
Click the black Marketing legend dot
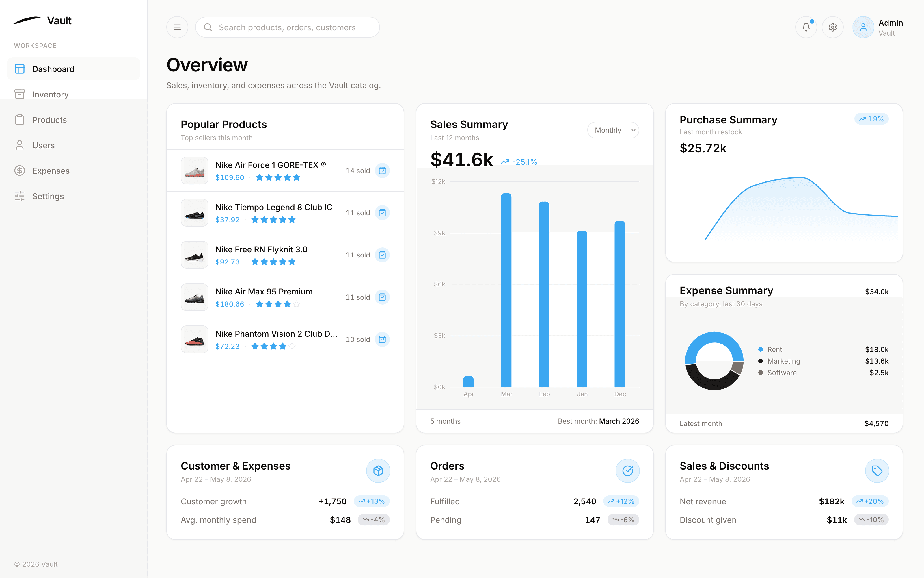(x=761, y=361)
